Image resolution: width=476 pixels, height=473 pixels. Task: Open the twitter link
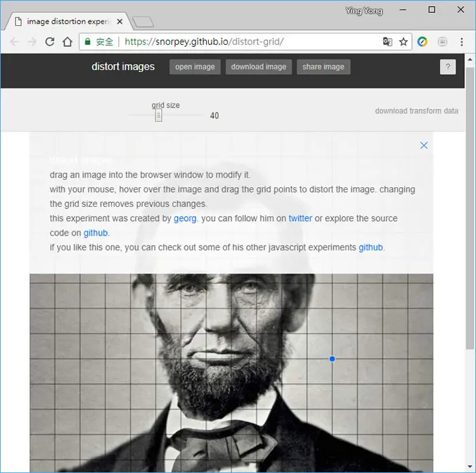coord(300,218)
